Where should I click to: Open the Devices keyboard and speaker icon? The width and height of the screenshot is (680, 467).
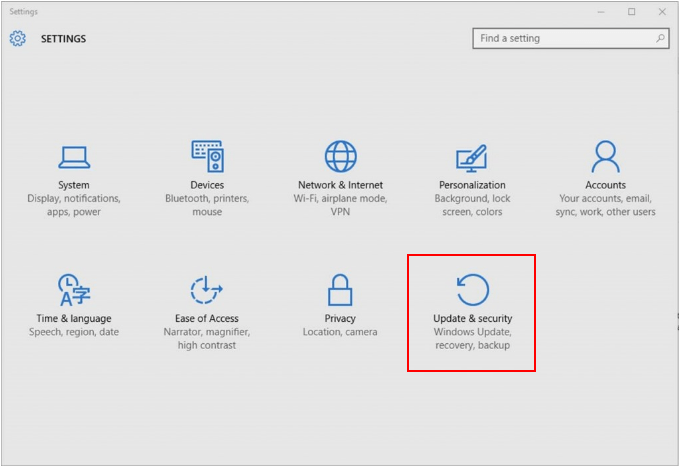pos(207,156)
